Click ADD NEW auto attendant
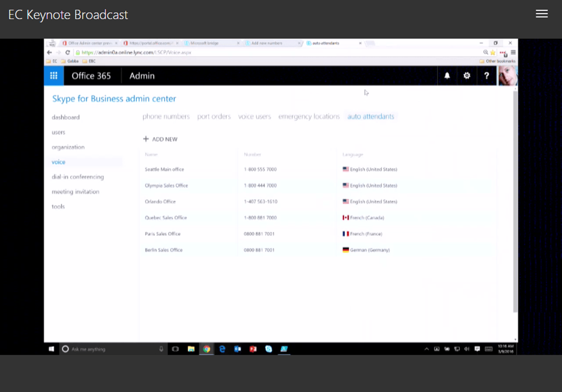562x392 pixels. (160, 139)
